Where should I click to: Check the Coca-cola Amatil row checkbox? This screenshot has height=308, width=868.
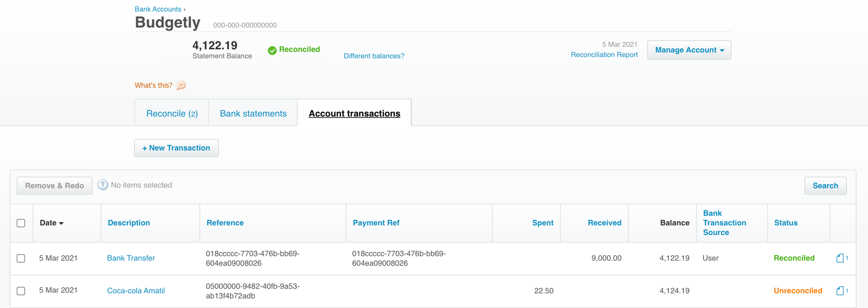click(21, 291)
